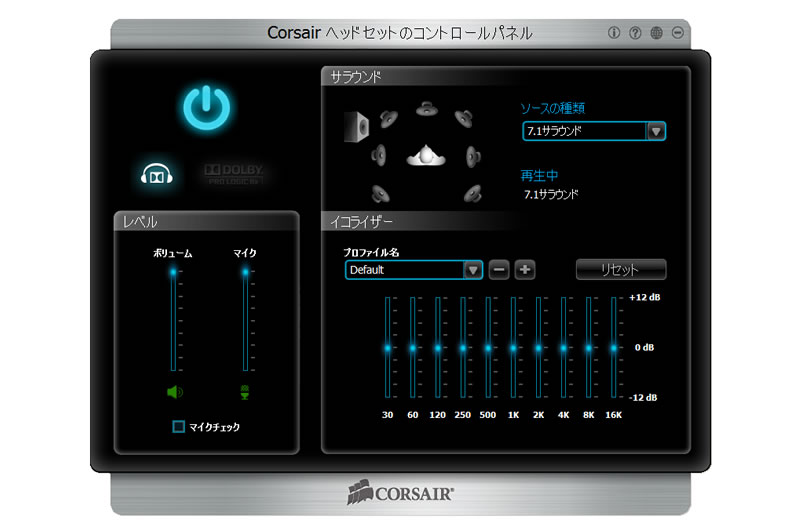
Task: Click the rear right speaker icon
Action: [x=472, y=194]
